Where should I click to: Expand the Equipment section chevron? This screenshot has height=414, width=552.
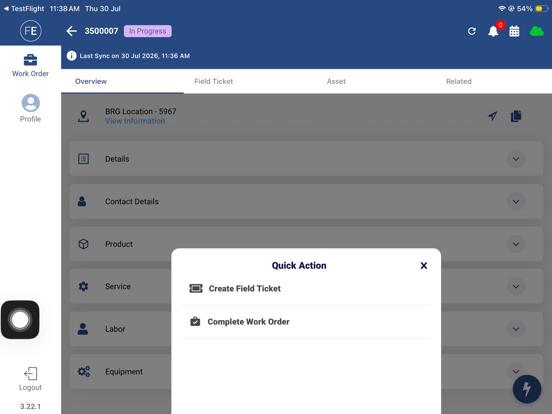pos(516,371)
